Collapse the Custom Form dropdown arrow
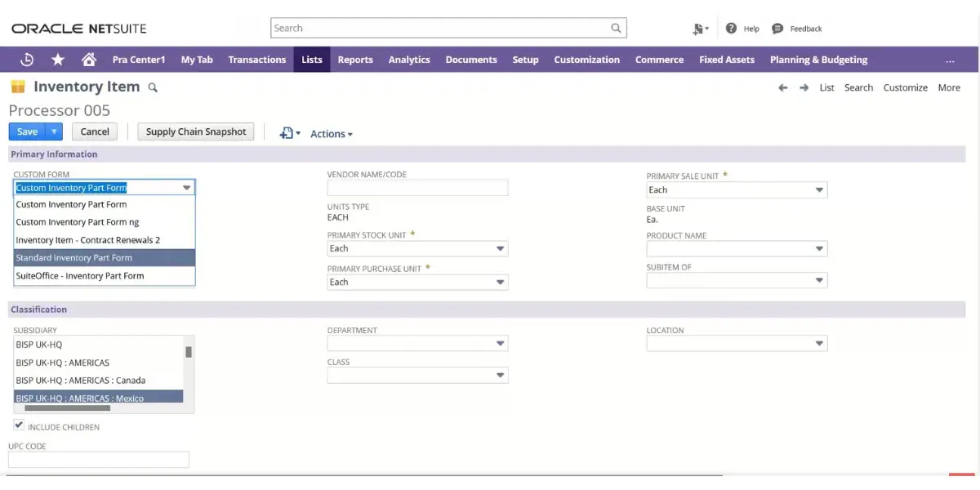This screenshot has height=490, width=980. (187, 188)
